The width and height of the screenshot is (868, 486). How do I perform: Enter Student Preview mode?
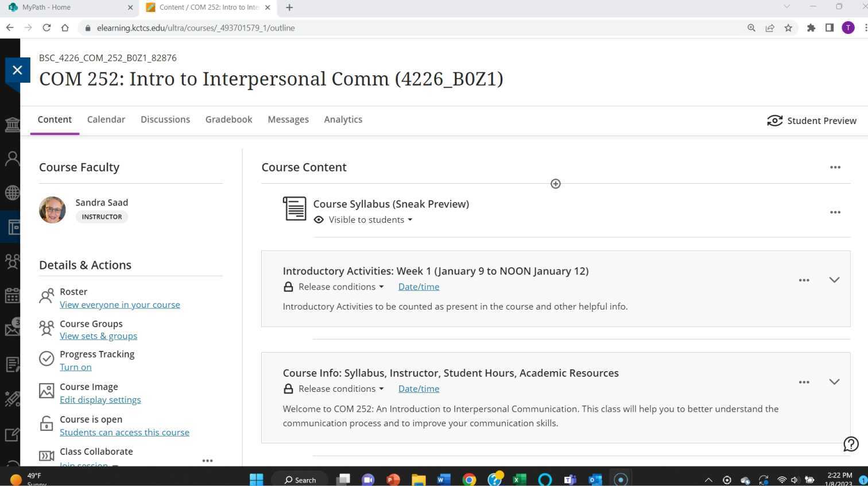[x=812, y=121]
